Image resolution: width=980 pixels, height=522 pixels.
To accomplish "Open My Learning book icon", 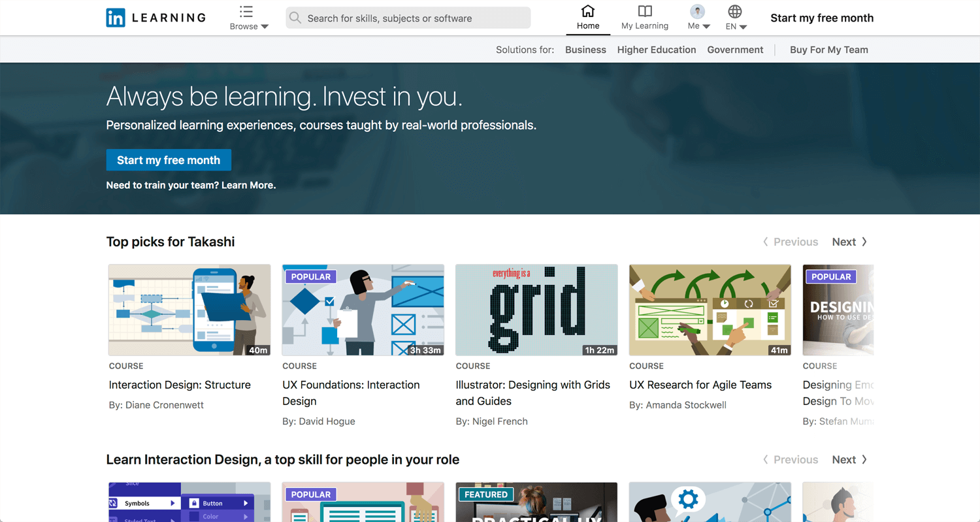I will (645, 11).
